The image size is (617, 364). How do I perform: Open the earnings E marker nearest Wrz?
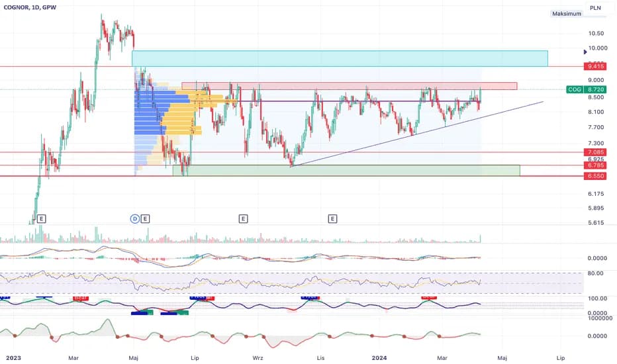click(244, 218)
